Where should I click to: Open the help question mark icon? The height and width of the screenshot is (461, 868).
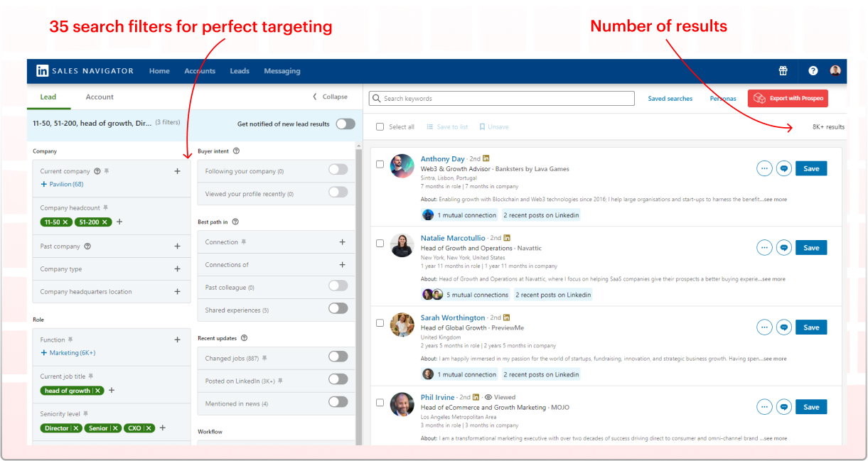point(813,71)
